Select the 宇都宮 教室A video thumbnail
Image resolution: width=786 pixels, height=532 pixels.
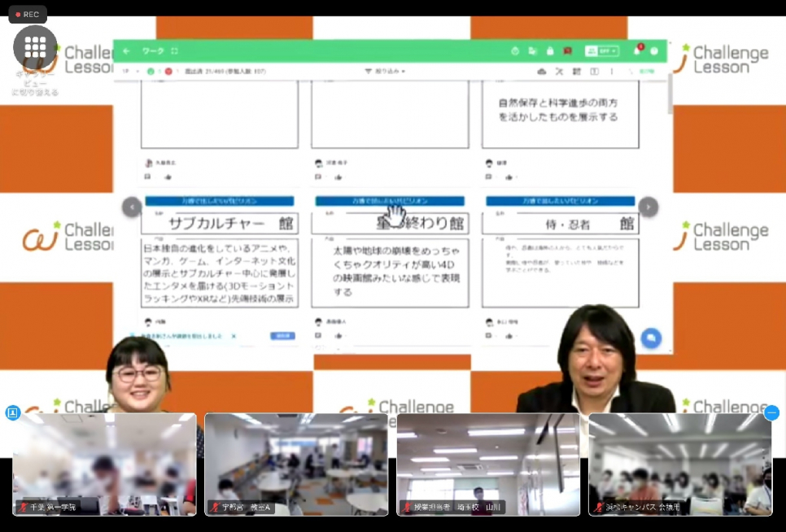pyautogui.click(x=296, y=464)
